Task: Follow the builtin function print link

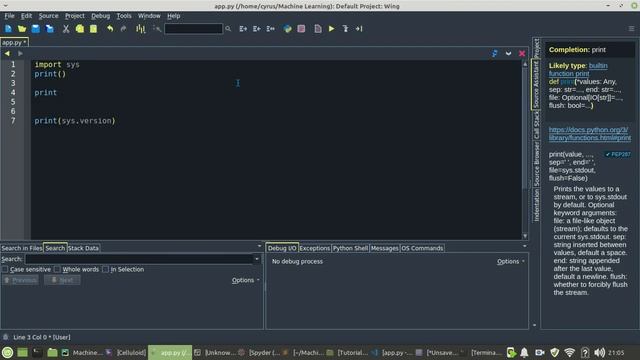Action: tap(578, 69)
